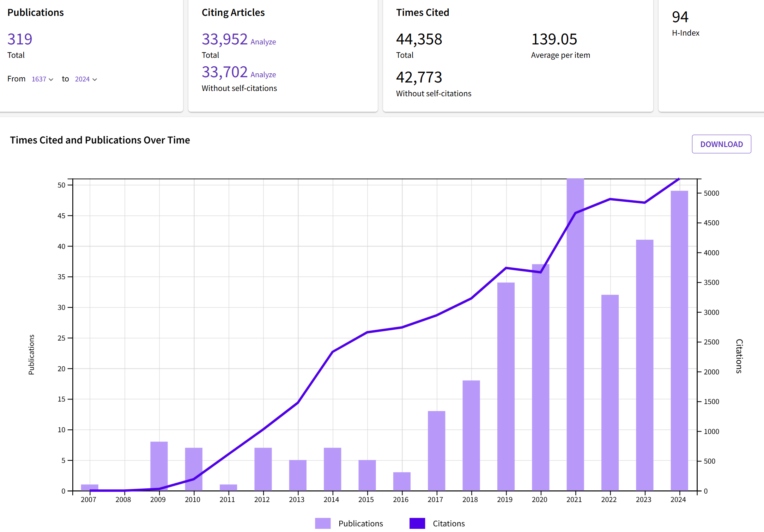Click the 5000 citations axis label
The width and height of the screenshot is (764, 532).
pyautogui.click(x=711, y=193)
